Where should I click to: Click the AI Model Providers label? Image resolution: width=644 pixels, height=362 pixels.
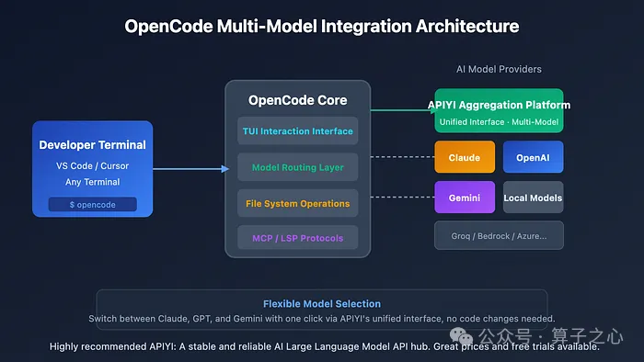point(499,69)
